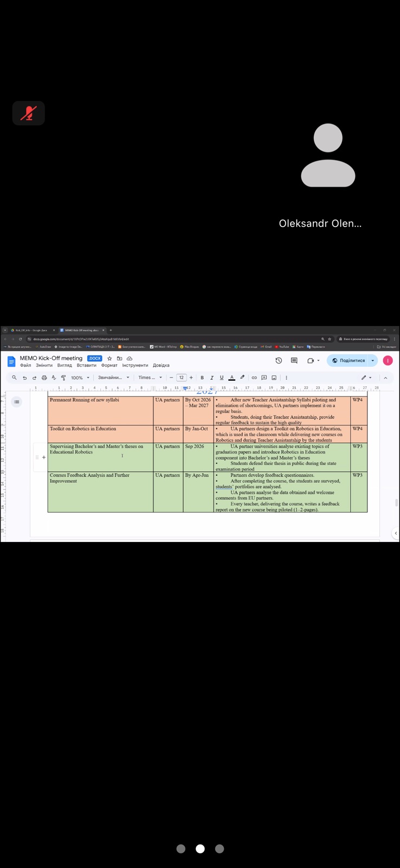Click the Print icon in toolbar
The height and width of the screenshot is (868, 400).
point(44,378)
